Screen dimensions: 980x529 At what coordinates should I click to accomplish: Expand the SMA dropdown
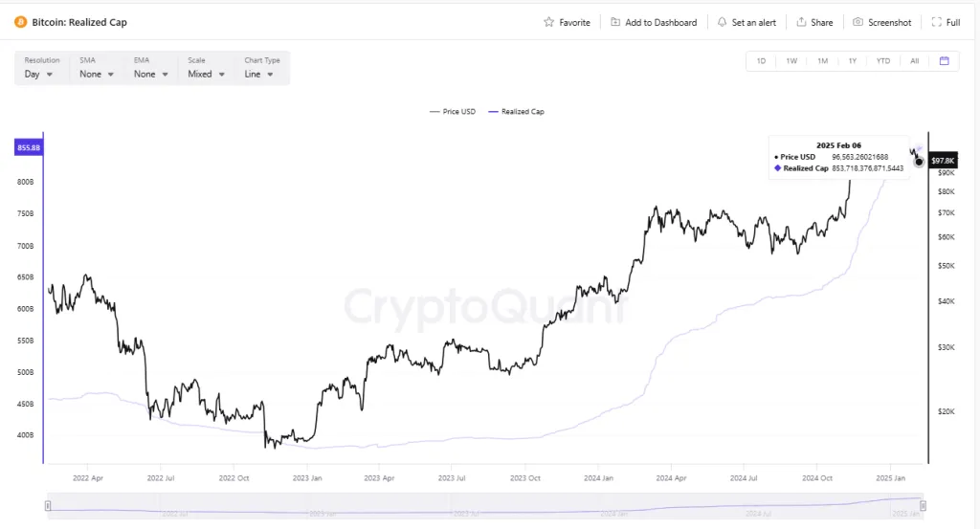pyautogui.click(x=97, y=74)
